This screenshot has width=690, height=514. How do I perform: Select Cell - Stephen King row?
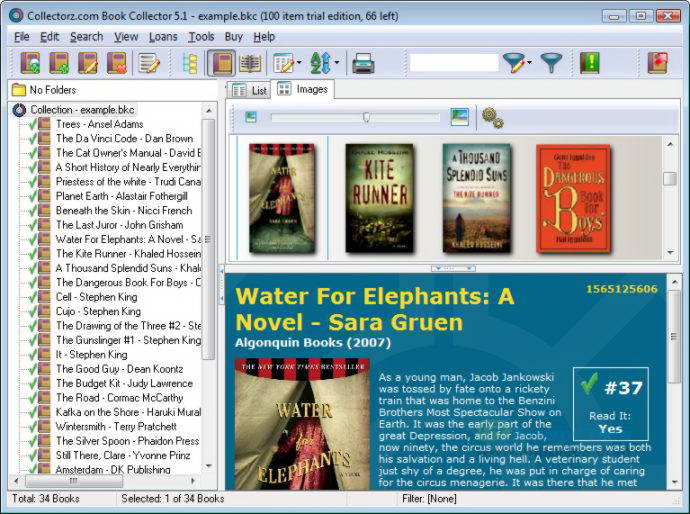click(x=96, y=297)
